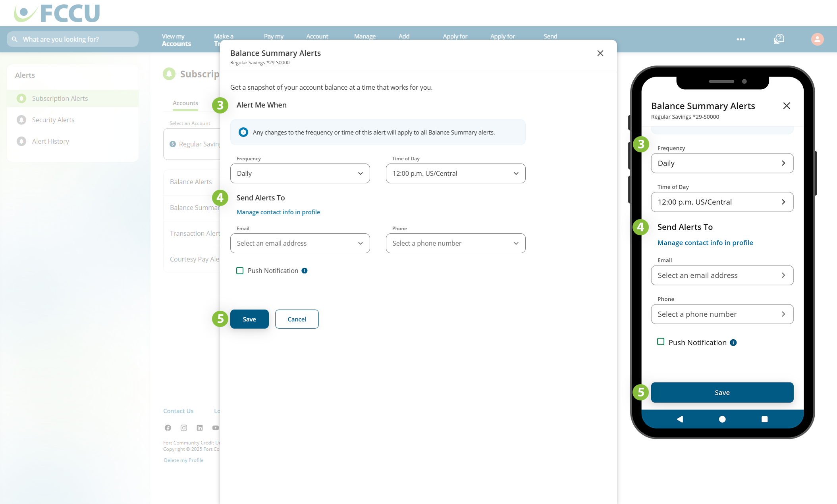Click the Push Notification info icon in dialog

[x=305, y=271]
